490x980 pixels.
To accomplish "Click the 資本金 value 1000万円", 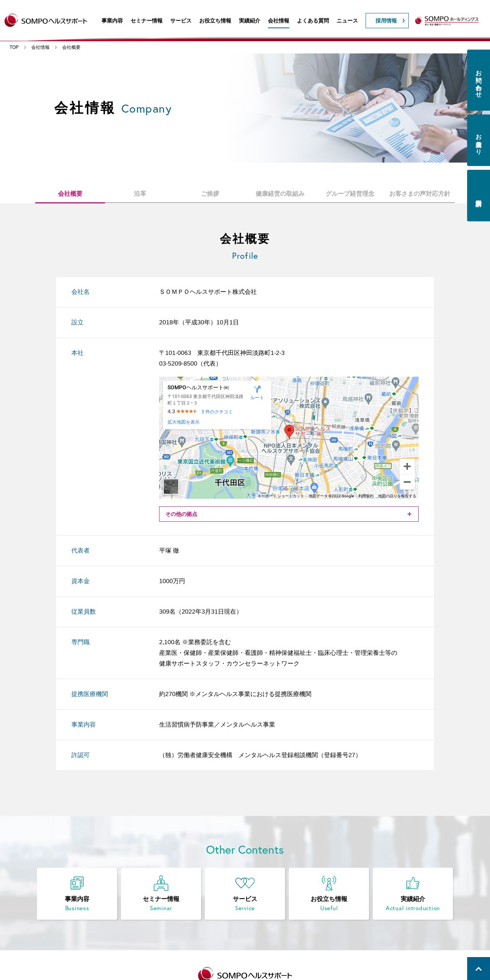I will pos(172,581).
